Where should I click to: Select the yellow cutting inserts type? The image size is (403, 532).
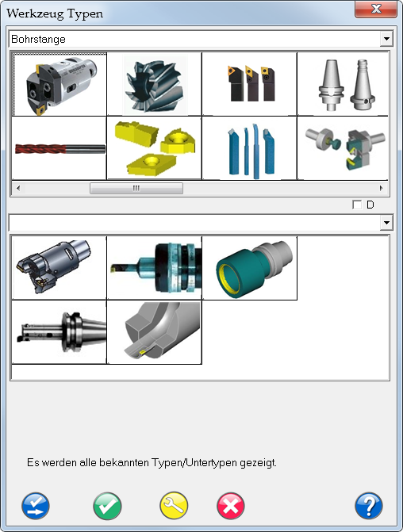(x=155, y=148)
